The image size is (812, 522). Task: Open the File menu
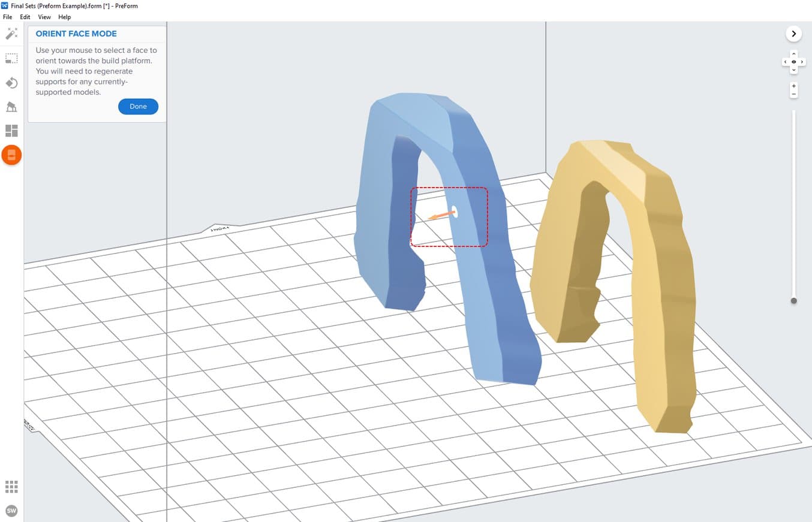[x=8, y=17]
